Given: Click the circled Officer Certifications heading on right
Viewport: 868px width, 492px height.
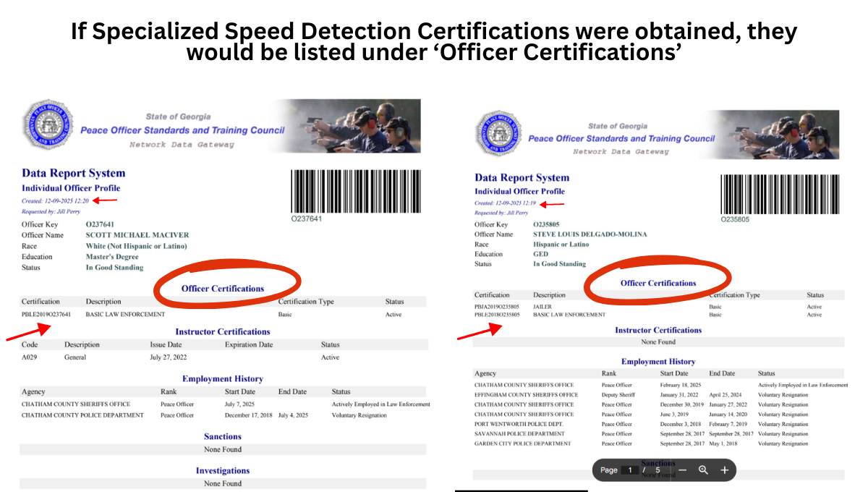Looking at the screenshot, I should (658, 283).
